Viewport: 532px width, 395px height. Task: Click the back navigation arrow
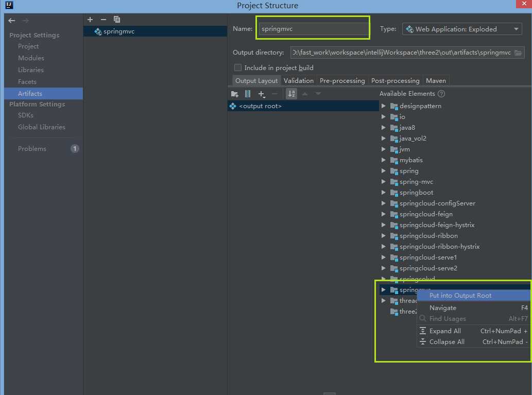pos(11,21)
